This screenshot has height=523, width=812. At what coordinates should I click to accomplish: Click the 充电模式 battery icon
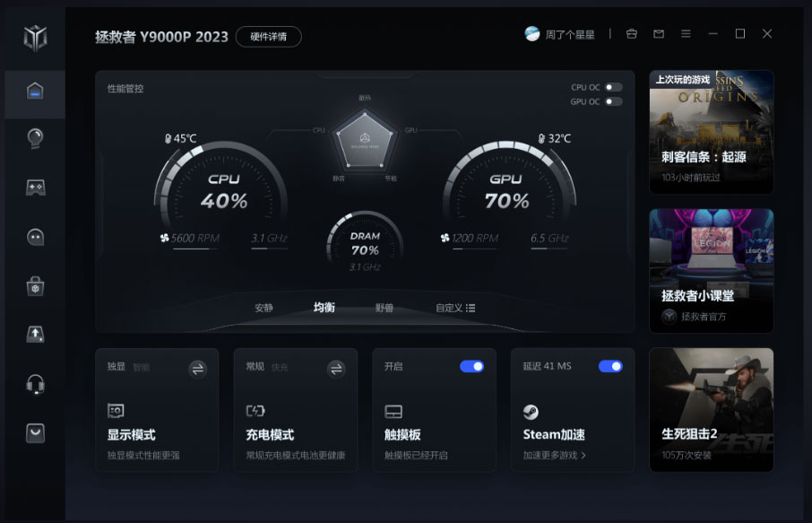coord(255,411)
